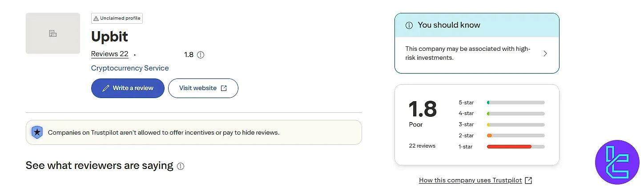The width and height of the screenshot is (644, 189).
Task: Click the pencil icon on Write a review
Action: click(x=105, y=88)
